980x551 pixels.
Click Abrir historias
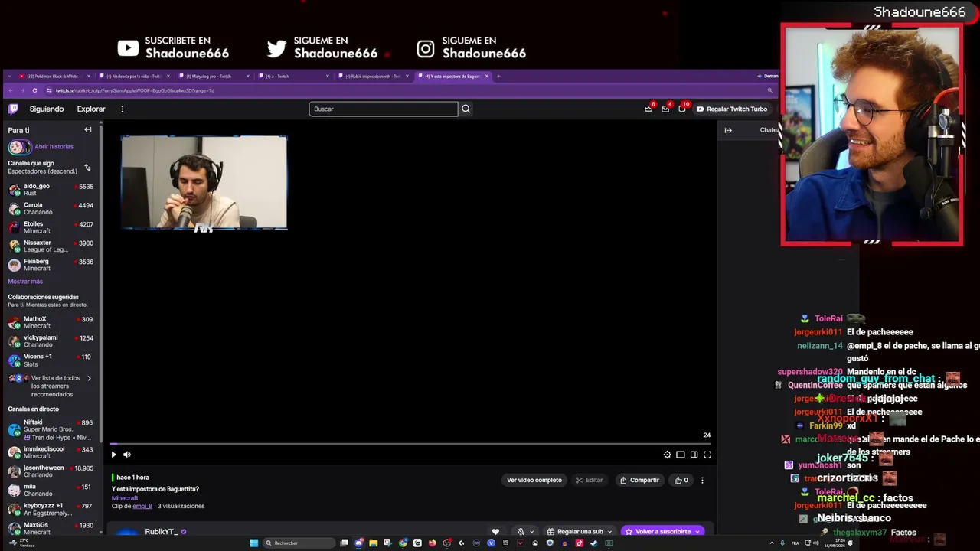tap(54, 147)
